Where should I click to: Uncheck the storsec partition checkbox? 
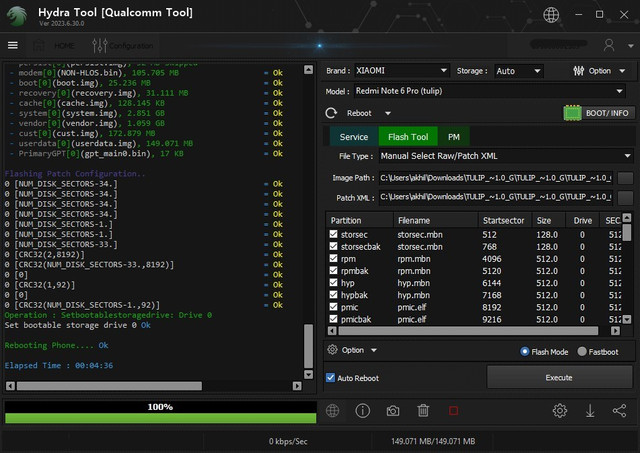click(334, 234)
